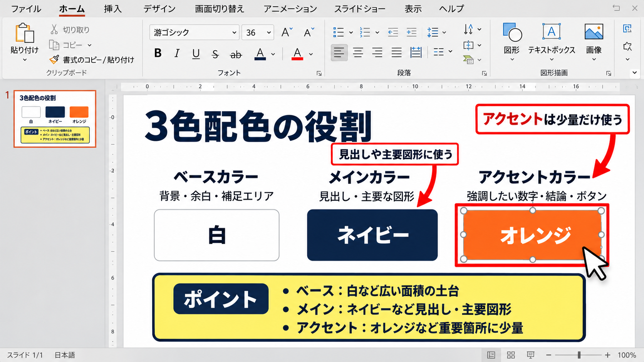
Task: Click the Cut (切り取り) scissors icon
Action: pos(54,29)
